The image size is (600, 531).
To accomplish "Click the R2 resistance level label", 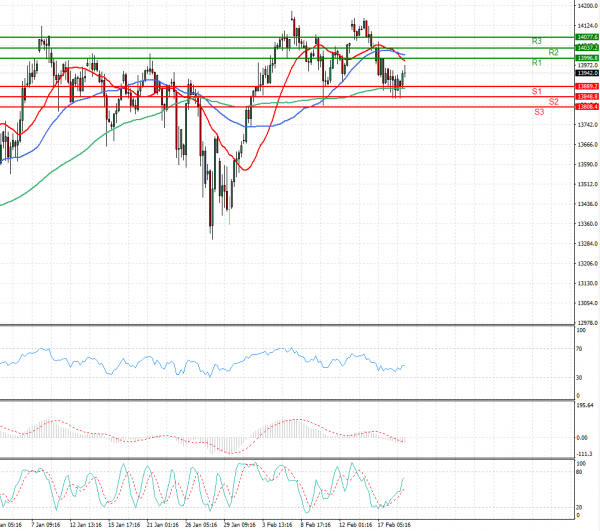I will (x=553, y=52).
